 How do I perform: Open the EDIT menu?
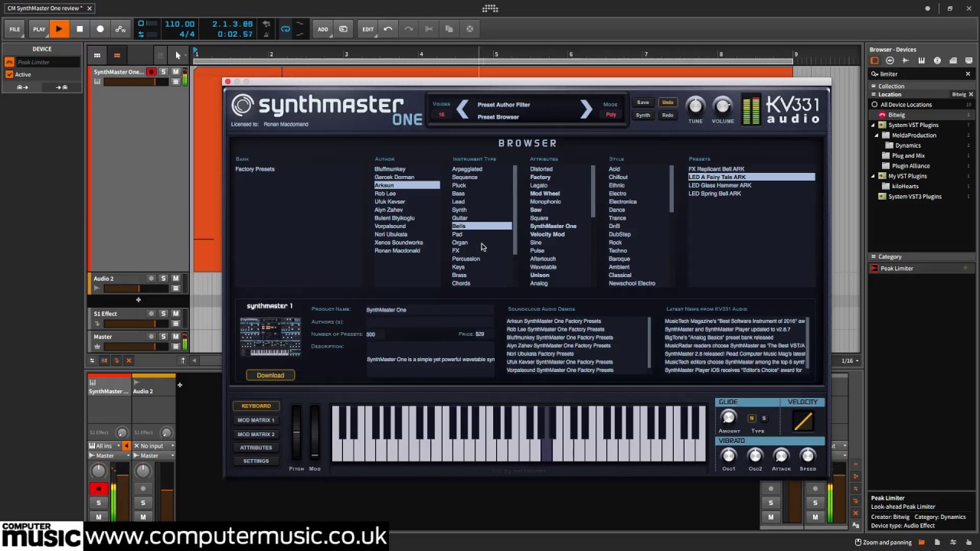tap(367, 29)
